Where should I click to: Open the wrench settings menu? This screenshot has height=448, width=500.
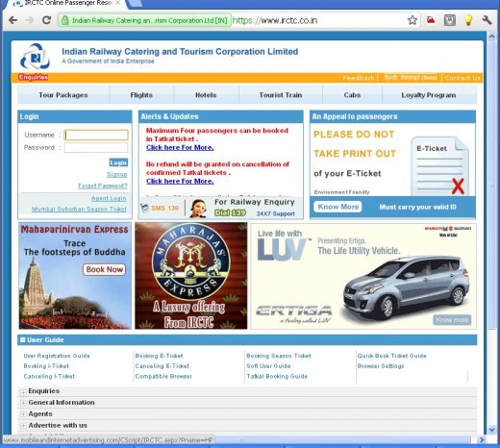pyautogui.click(x=487, y=20)
